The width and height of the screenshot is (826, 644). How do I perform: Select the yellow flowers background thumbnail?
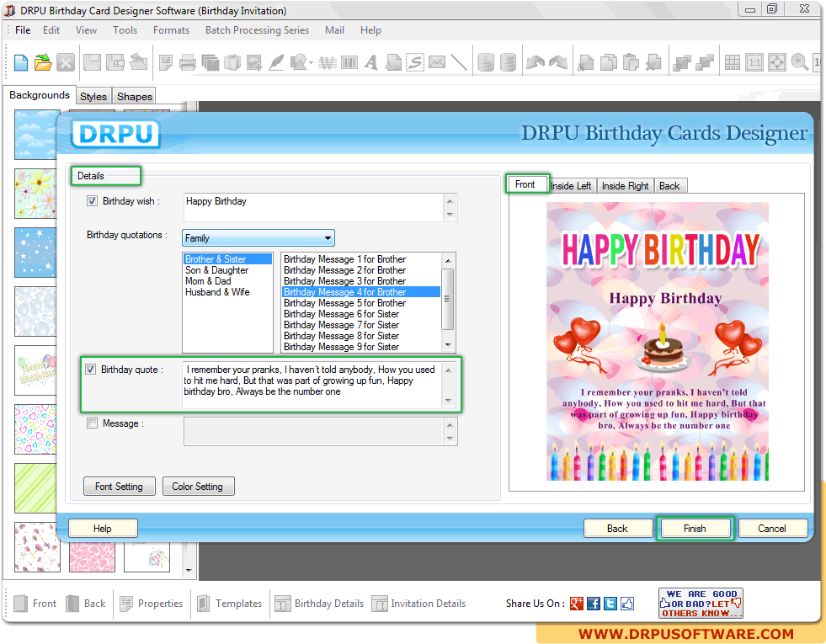click(x=36, y=194)
